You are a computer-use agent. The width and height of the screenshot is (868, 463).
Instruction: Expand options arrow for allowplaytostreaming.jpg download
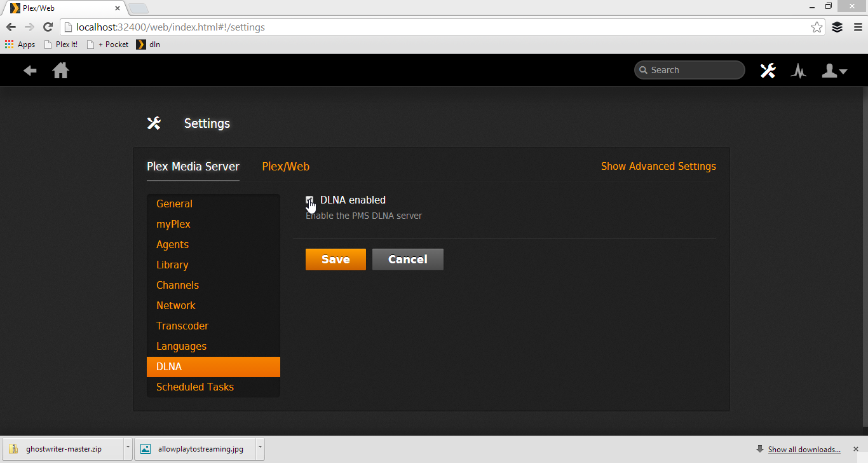click(260, 449)
